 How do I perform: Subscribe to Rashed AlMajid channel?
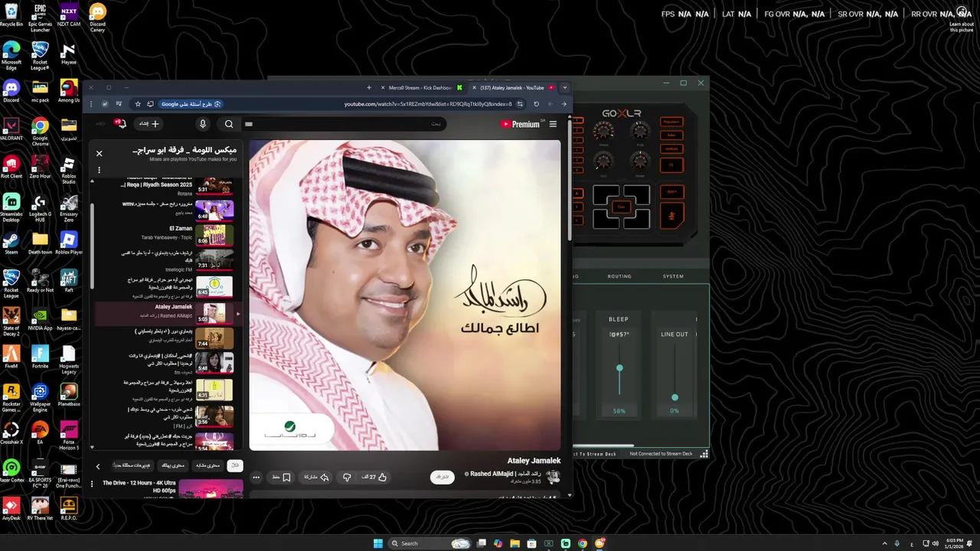442,477
